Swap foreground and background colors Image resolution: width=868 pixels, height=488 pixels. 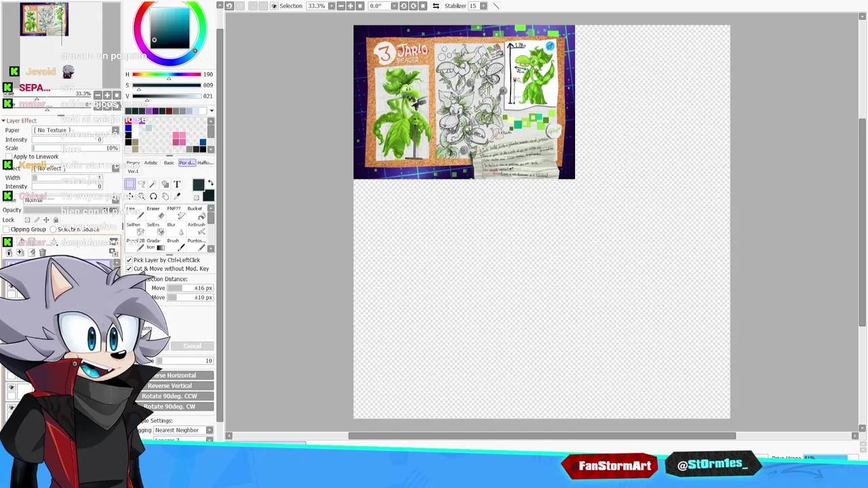click(211, 182)
